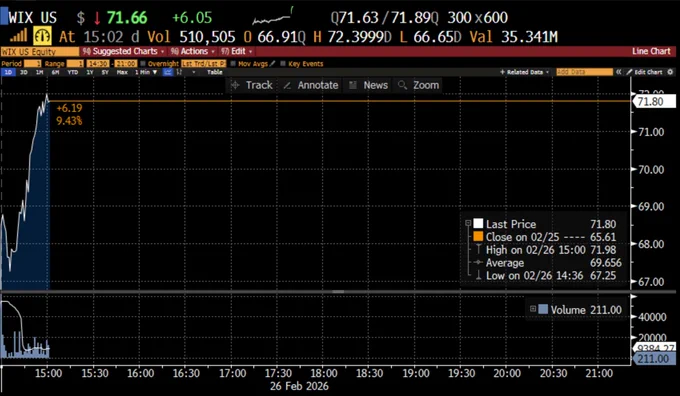The image size is (680, 396).
Task: Click the WIX US Equity security field
Action: coord(40,51)
